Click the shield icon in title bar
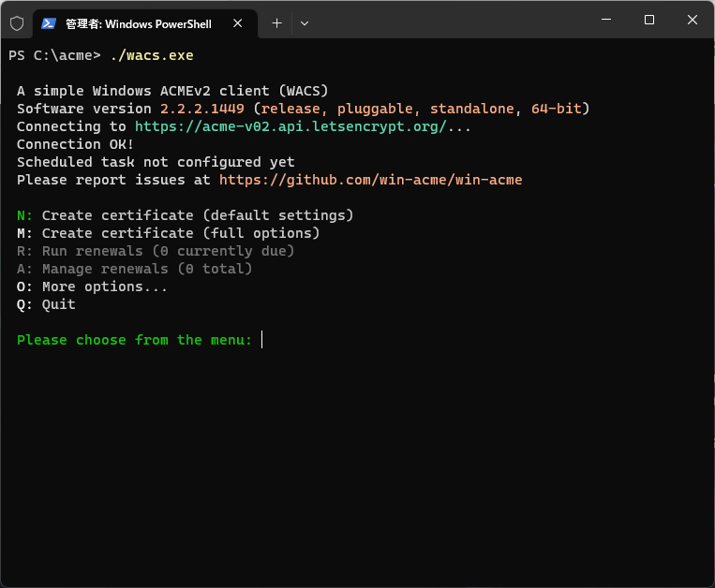Screen dimensions: 715x588 [x=17, y=23]
